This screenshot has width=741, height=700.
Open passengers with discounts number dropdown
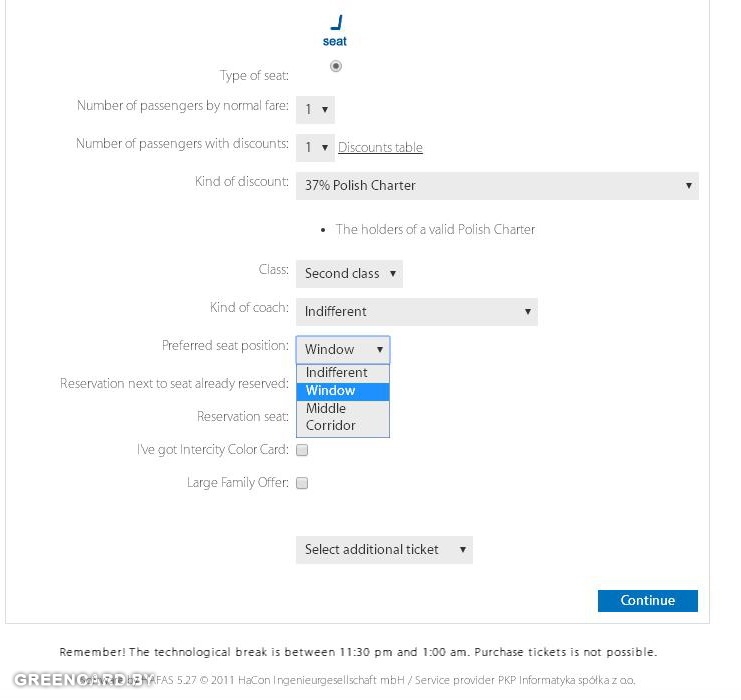click(315, 148)
